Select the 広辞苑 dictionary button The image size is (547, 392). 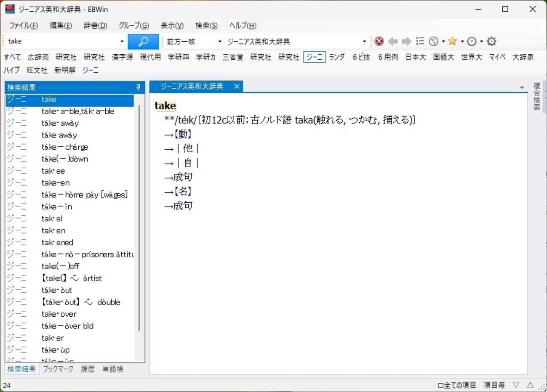click(38, 57)
